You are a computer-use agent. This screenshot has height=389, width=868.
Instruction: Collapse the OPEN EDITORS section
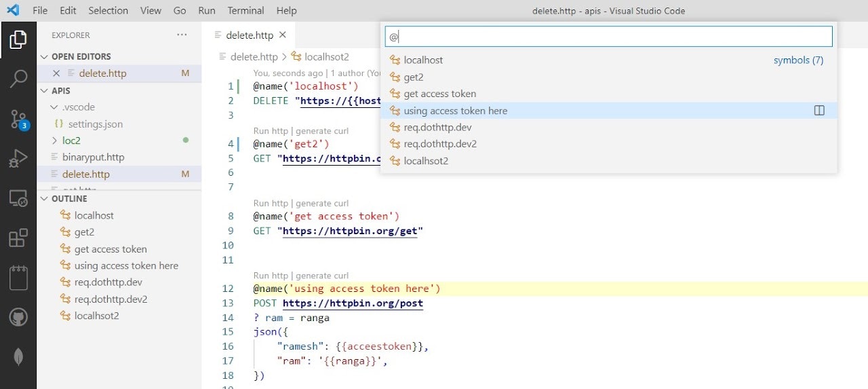(45, 56)
